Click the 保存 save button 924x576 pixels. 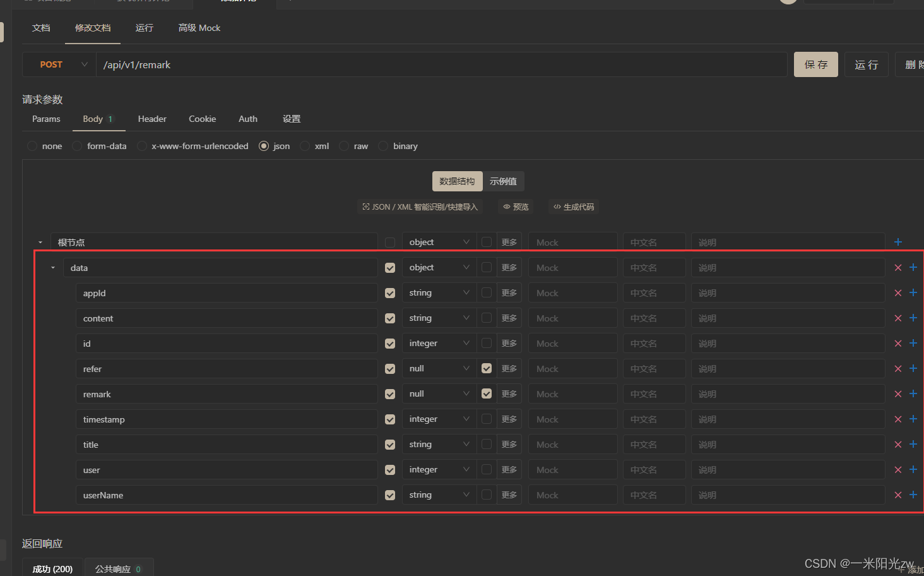(x=816, y=64)
